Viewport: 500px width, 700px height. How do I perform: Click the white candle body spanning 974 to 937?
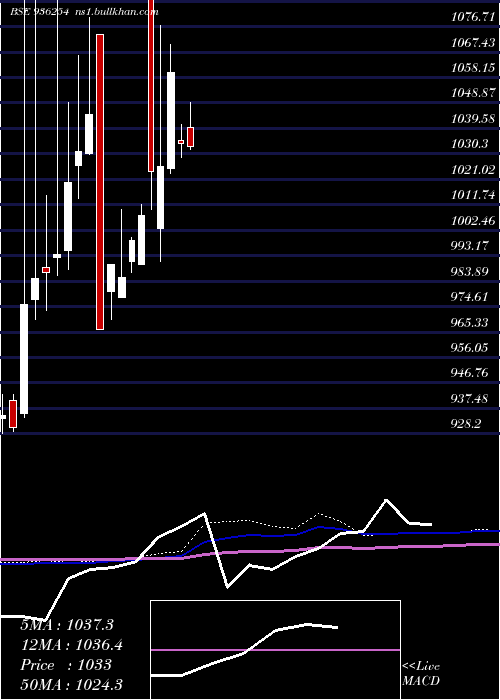tap(24, 359)
